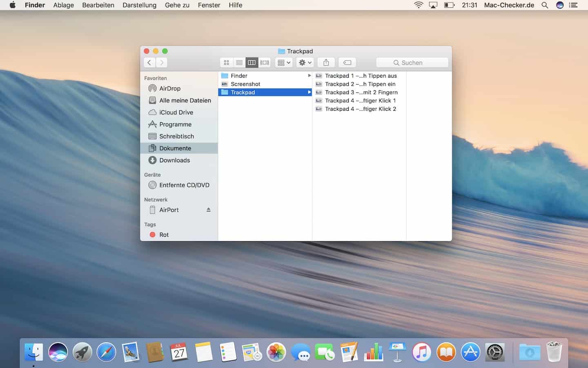
Task: Open the gear action menu
Action: click(305, 63)
